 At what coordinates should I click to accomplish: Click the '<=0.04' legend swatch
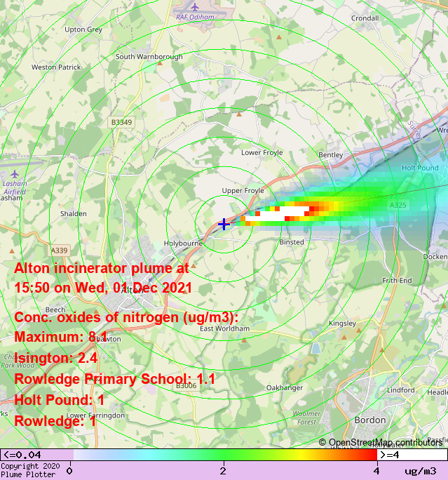coord(36,455)
